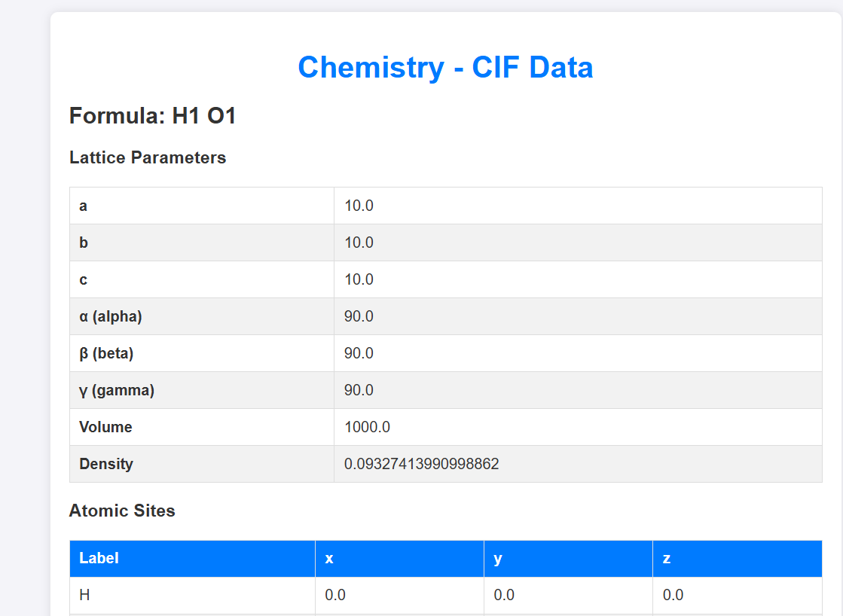Select the Density row label
843x616 pixels.
(x=106, y=464)
